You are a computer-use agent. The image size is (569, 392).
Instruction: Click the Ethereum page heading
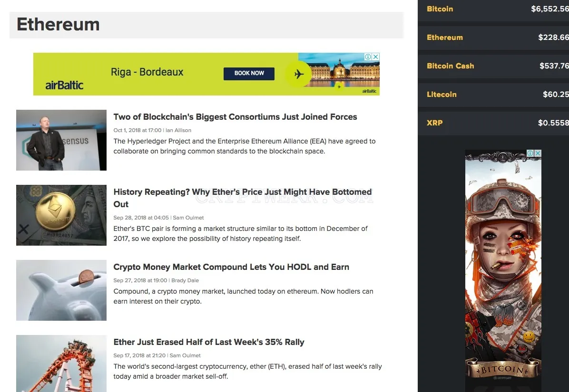58,25
